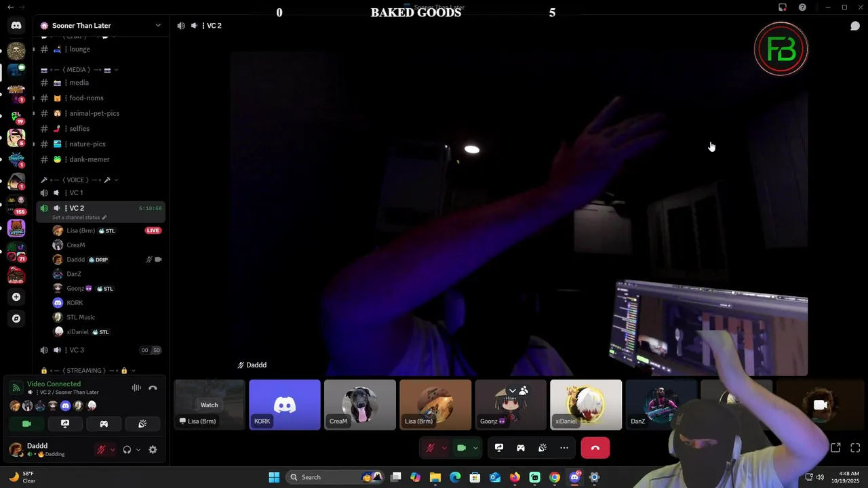Unmute microphone in the user panel

101,449
